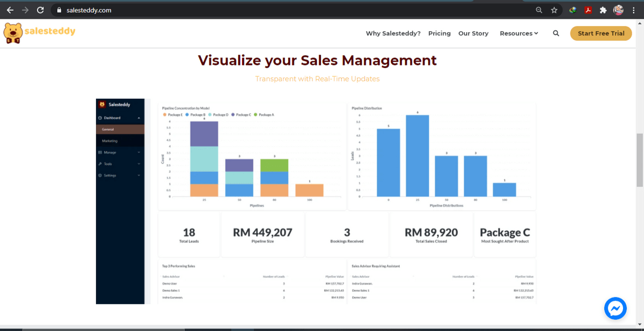The image size is (644, 331).
Task: Go back using the browser back arrow
Action: [x=10, y=10]
